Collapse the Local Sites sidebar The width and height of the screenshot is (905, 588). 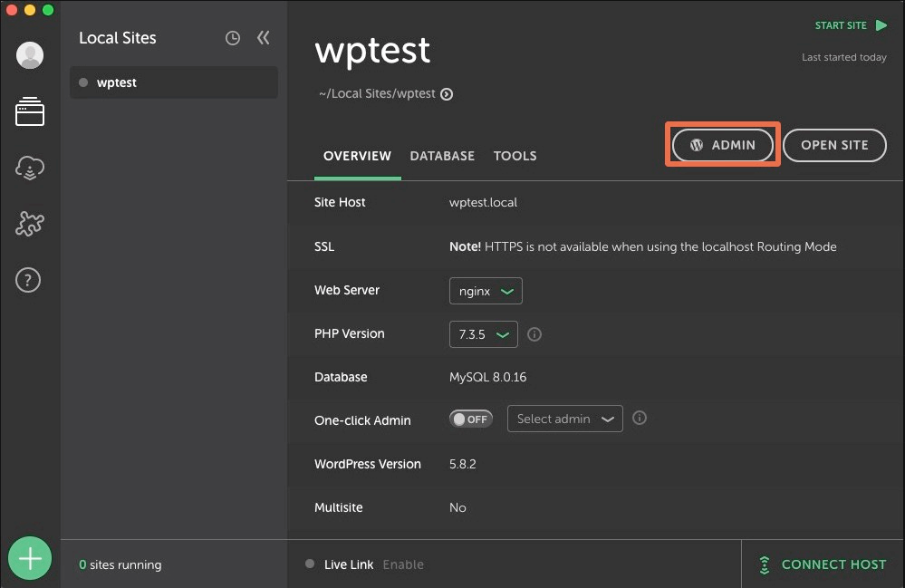point(264,37)
